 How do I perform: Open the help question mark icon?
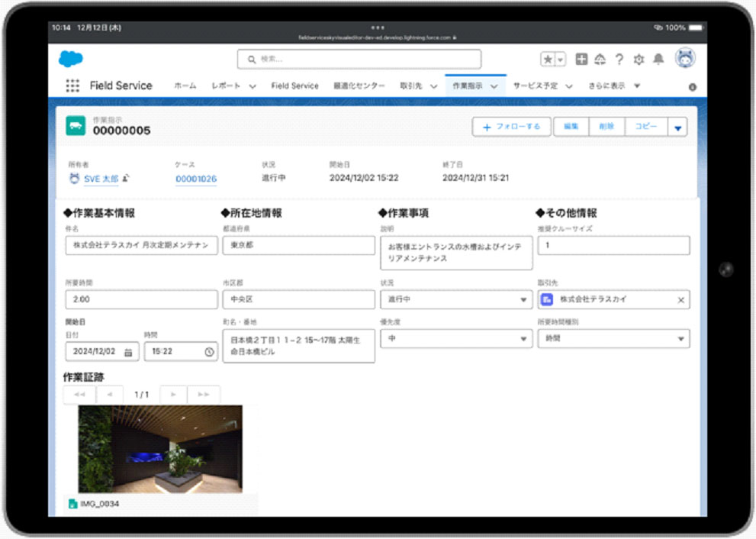click(x=619, y=60)
